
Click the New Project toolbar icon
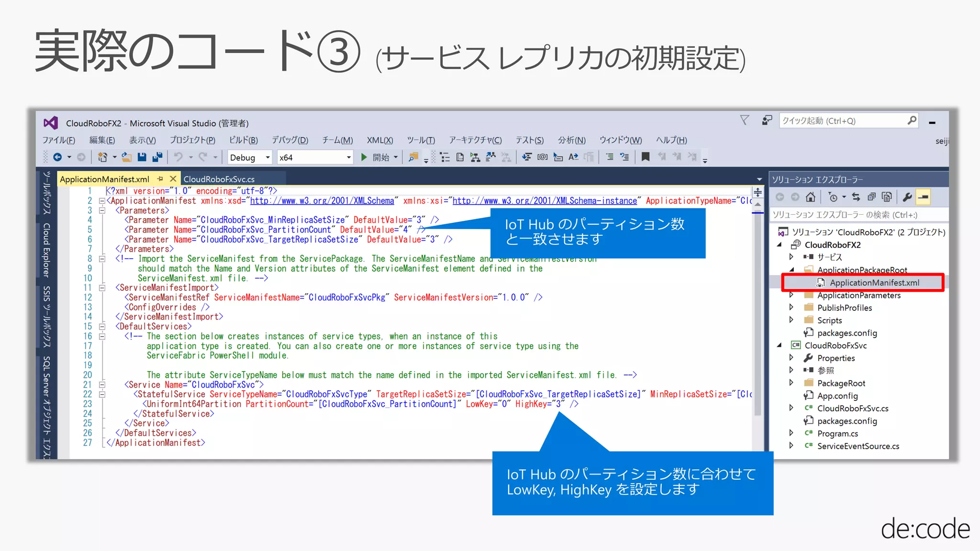click(x=102, y=157)
